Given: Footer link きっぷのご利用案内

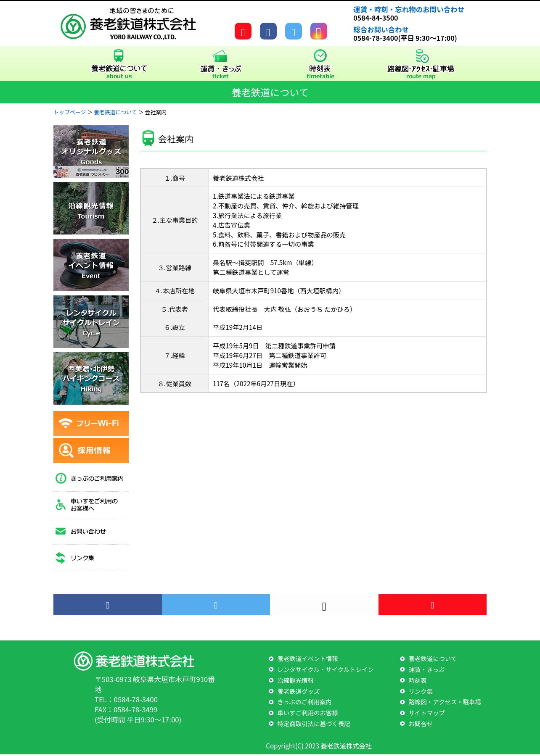Looking at the screenshot, I should pyautogui.click(x=304, y=702).
